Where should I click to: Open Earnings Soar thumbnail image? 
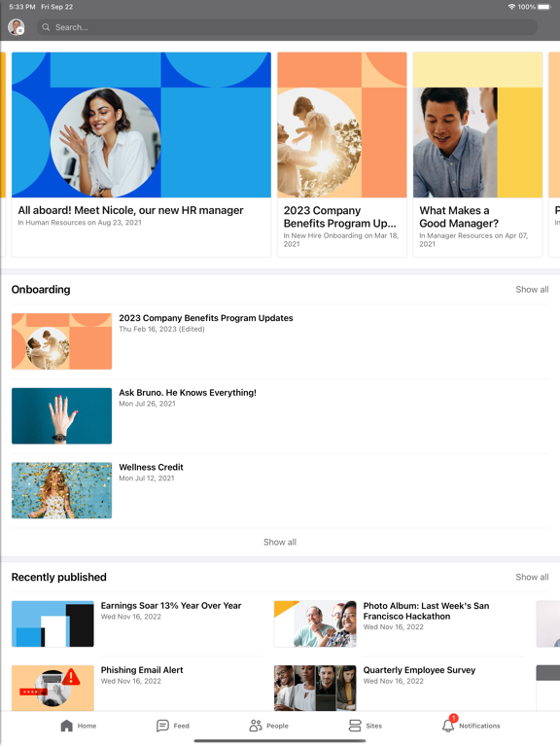coord(52,623)
